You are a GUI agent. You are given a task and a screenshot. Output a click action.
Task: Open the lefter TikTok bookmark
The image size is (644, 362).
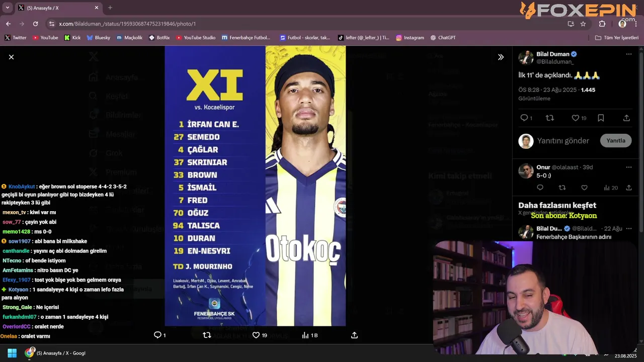pos(364,38)
